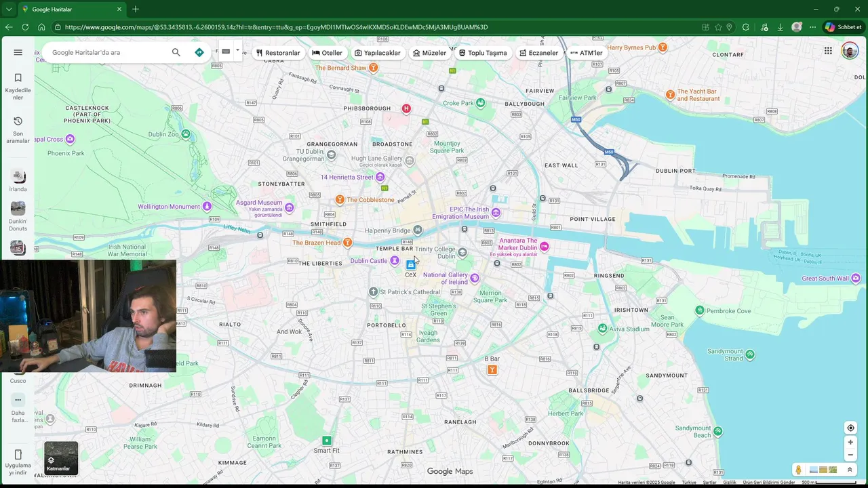
Task: Click the Wellington Monument marker
Action: coord(207,206)
